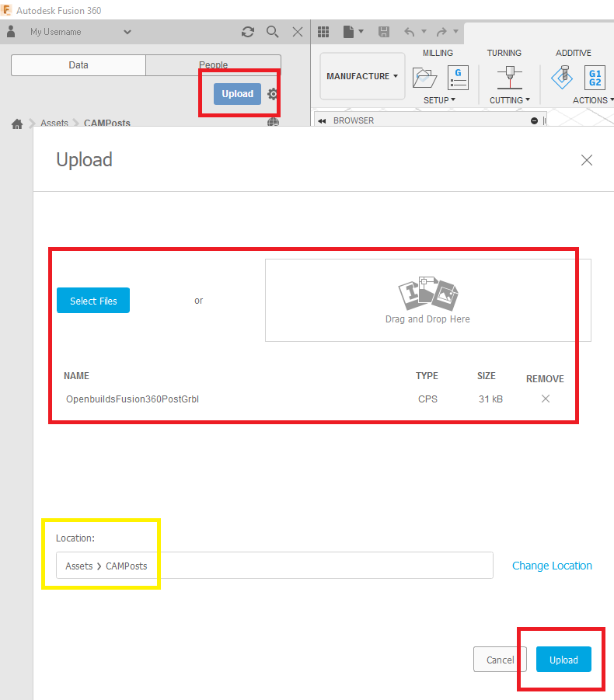Remove OpenbuildsFusion360PostGrbl from upload list
Image resolution: width=614 pixels, height=700 pixels.
click(546, 399)
